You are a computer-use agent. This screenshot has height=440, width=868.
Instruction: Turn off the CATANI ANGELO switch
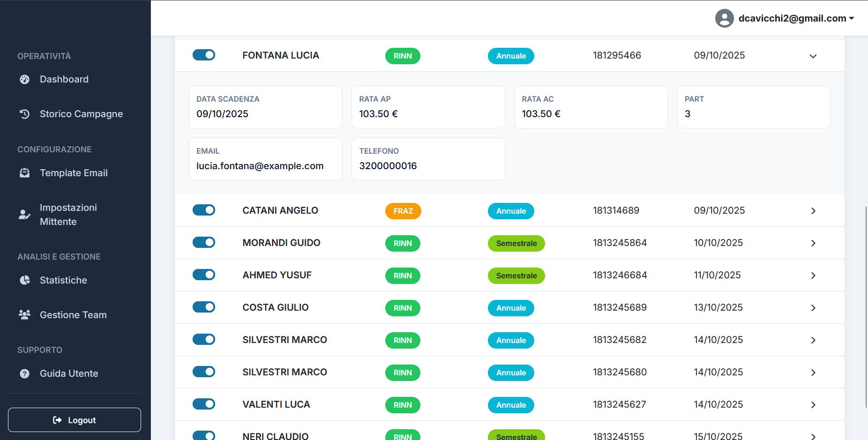click(x=204, y=210)
